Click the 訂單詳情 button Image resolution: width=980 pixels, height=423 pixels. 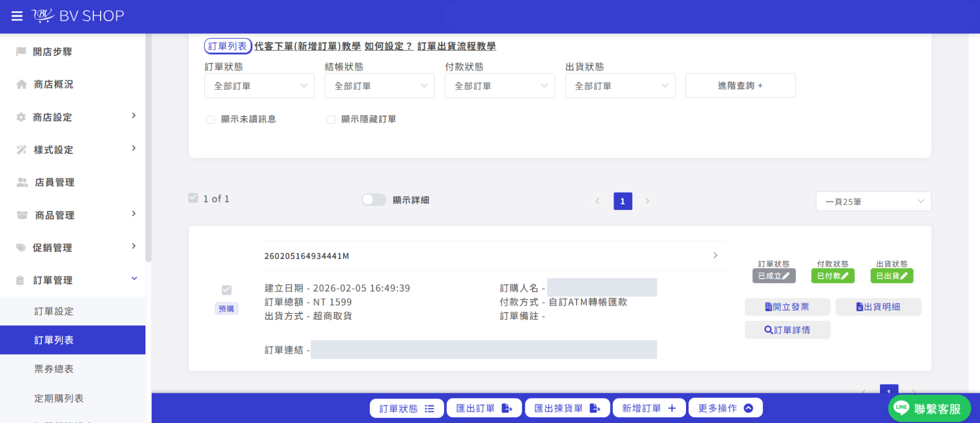tap(787, 330)
